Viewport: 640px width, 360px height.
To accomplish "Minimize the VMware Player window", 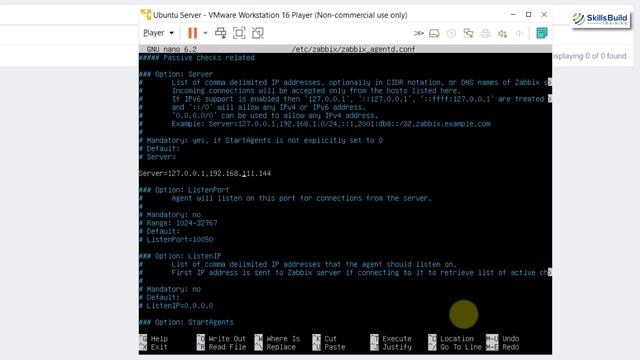I will tap(513, 14).
